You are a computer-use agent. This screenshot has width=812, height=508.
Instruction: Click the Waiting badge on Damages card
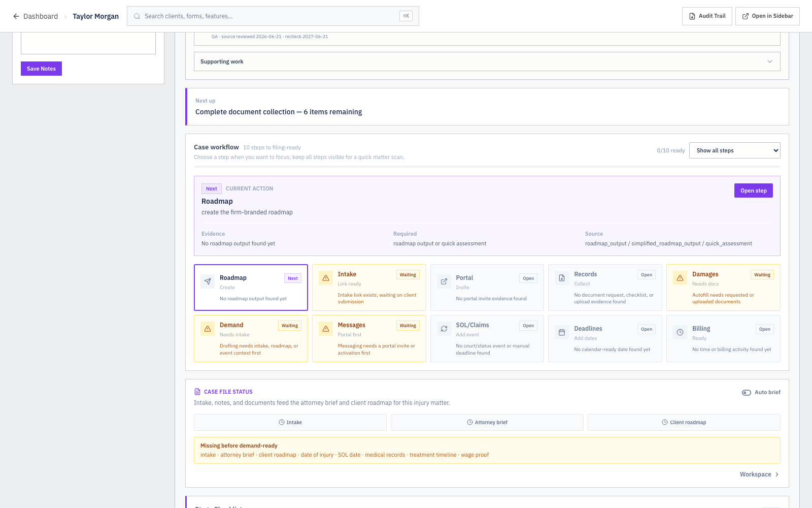click(762, 275)
